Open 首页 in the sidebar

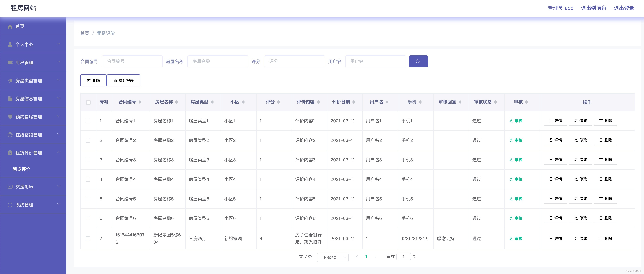pos(33,26)
